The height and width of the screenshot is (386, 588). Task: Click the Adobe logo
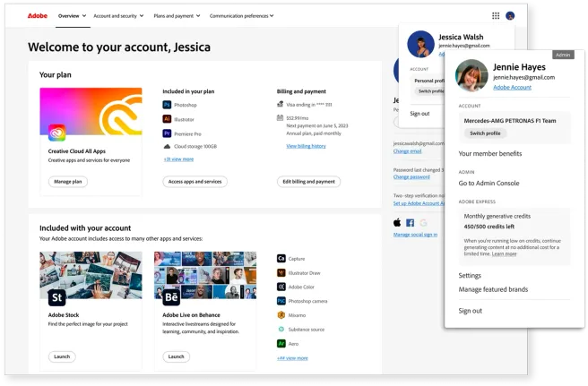tap(38, 16)
